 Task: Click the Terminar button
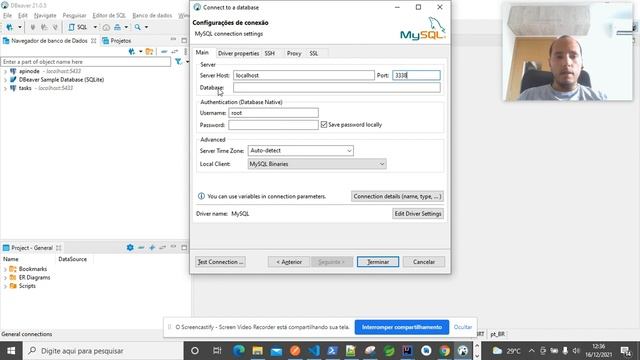click(378, 262)
